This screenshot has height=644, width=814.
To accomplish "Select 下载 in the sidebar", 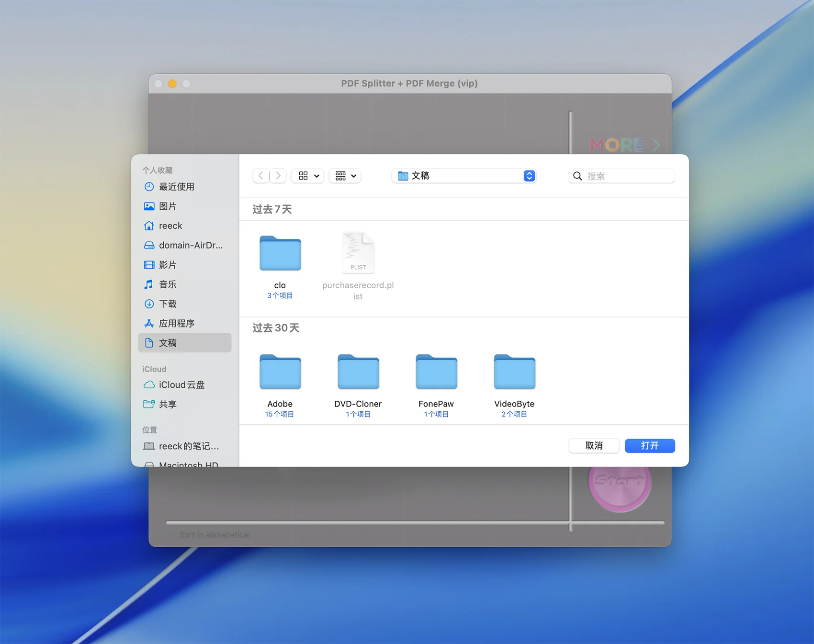I will pyautogui.click(x=168, y=304).
